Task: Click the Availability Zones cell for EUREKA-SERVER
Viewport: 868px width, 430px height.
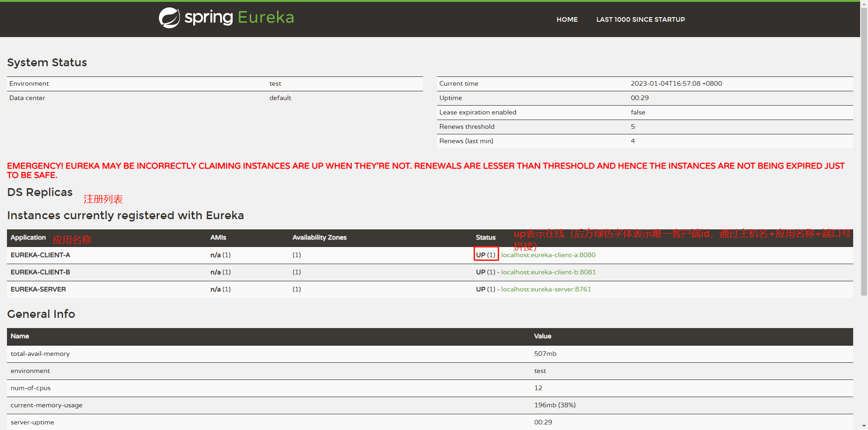Action: (x=297, y=289)
